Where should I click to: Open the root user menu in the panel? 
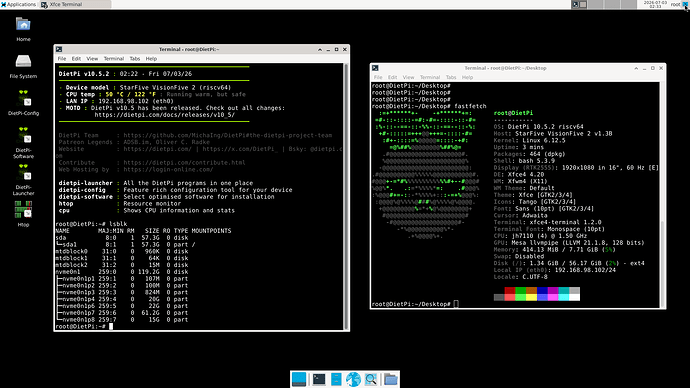coord(675,4)
